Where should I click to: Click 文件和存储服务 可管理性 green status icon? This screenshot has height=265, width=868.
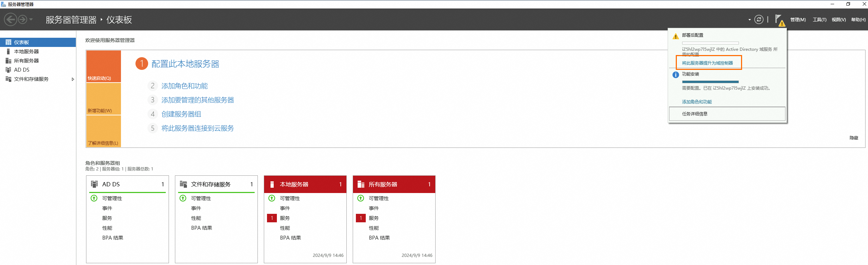[x=183, y=198]
